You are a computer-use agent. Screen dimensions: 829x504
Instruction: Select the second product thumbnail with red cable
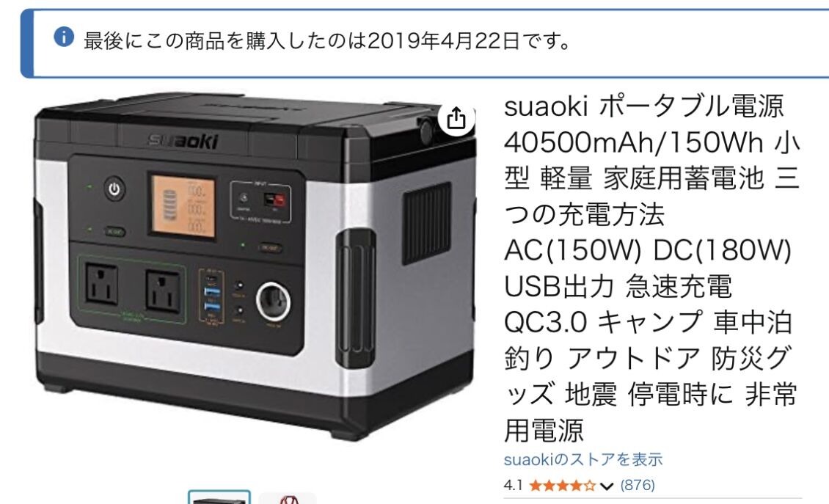(x=288, y=498)
